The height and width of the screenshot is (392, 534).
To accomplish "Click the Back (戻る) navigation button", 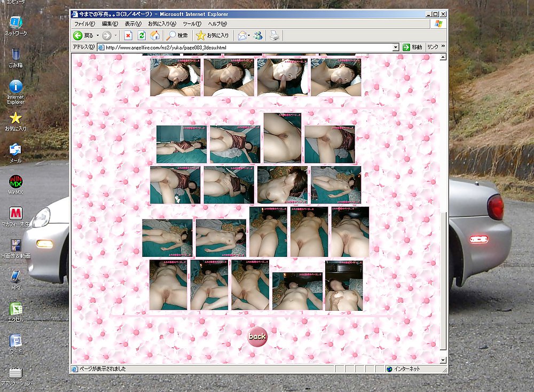I will (x=83, y=36).
